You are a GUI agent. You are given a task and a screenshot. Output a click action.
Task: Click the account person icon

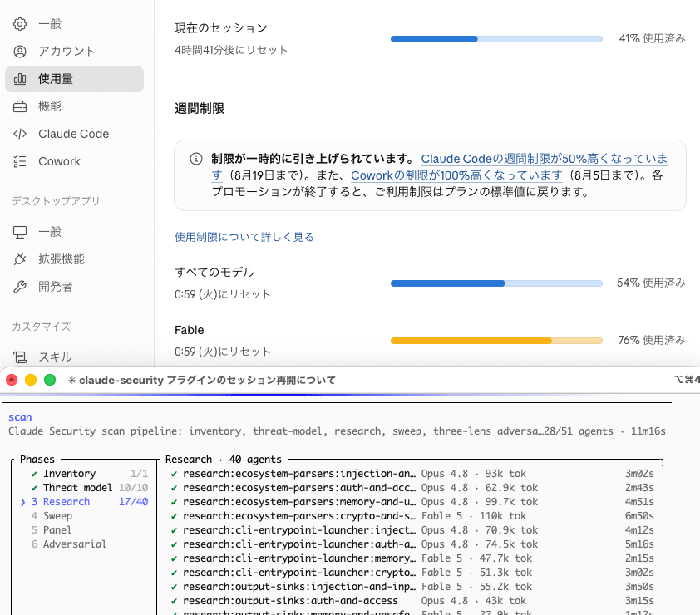[20, 52]
